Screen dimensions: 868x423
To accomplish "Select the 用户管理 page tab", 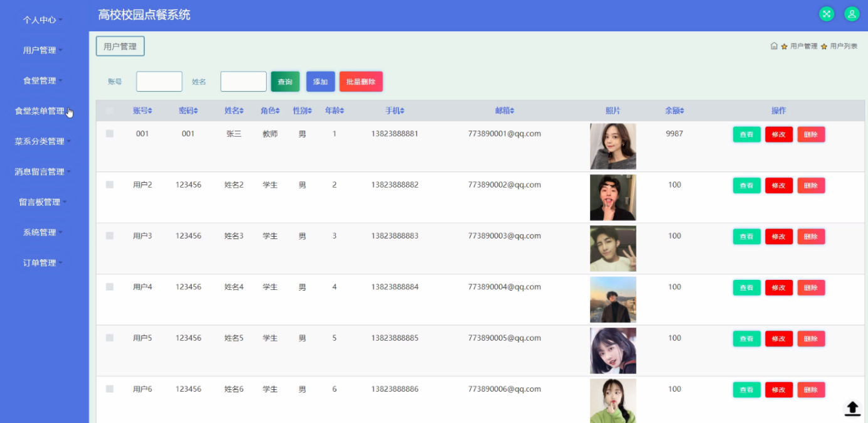I will pos(120,46).
